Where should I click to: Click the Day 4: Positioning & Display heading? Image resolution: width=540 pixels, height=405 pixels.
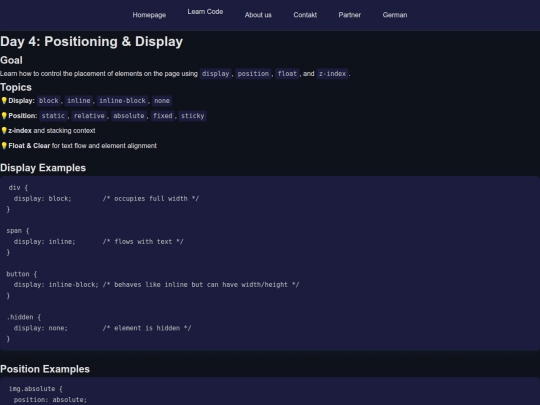92,41
